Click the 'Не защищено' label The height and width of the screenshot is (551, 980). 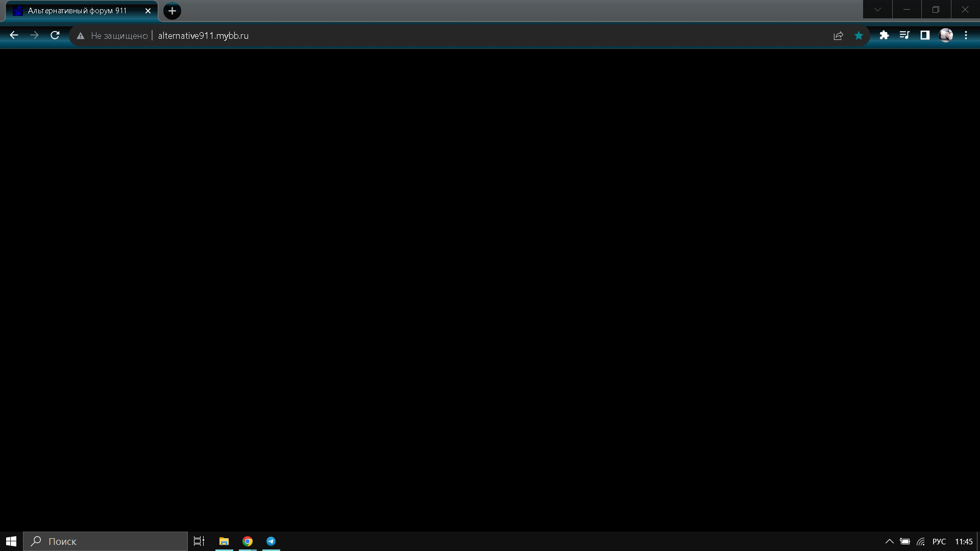pos(119,36)
